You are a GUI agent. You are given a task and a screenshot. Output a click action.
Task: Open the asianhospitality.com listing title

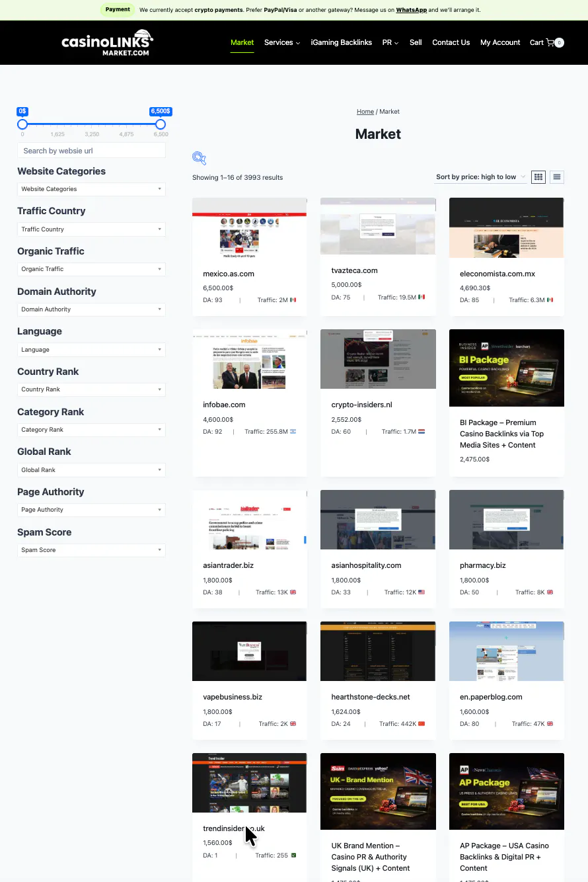coord(367,565)
